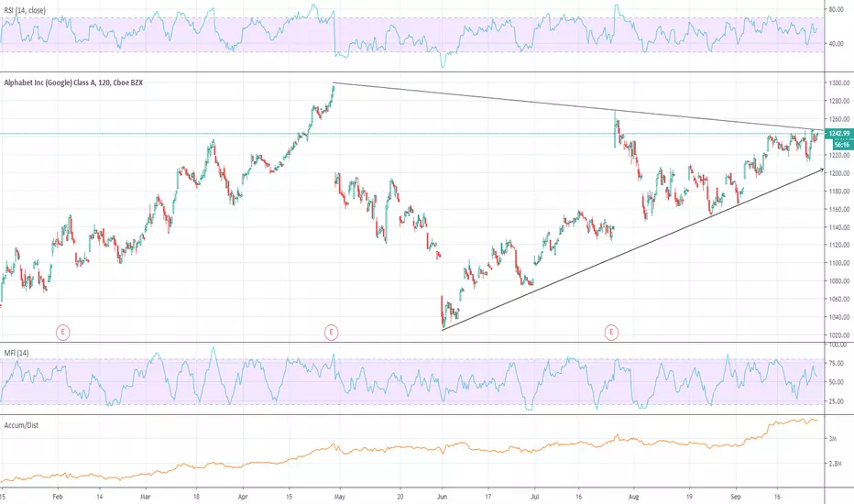Click the Aug label on time axis
The width and height of the screenshot is (854, 504).
pos(633,497)
